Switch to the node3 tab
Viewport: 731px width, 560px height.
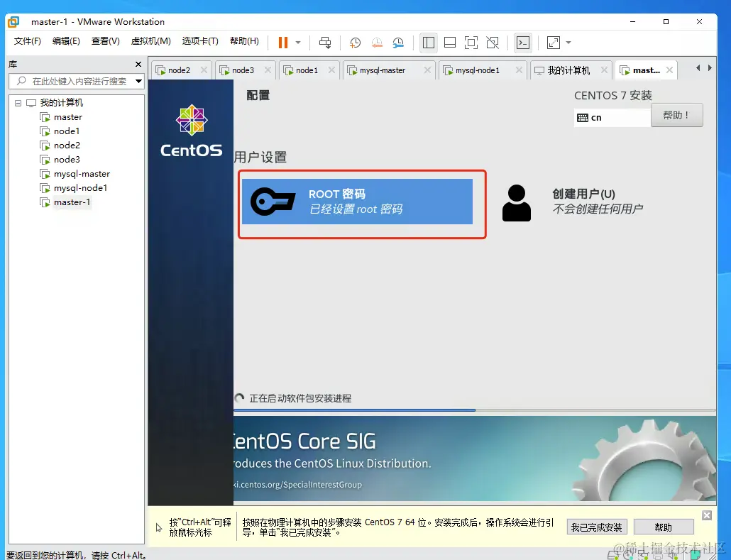(243, 70)
